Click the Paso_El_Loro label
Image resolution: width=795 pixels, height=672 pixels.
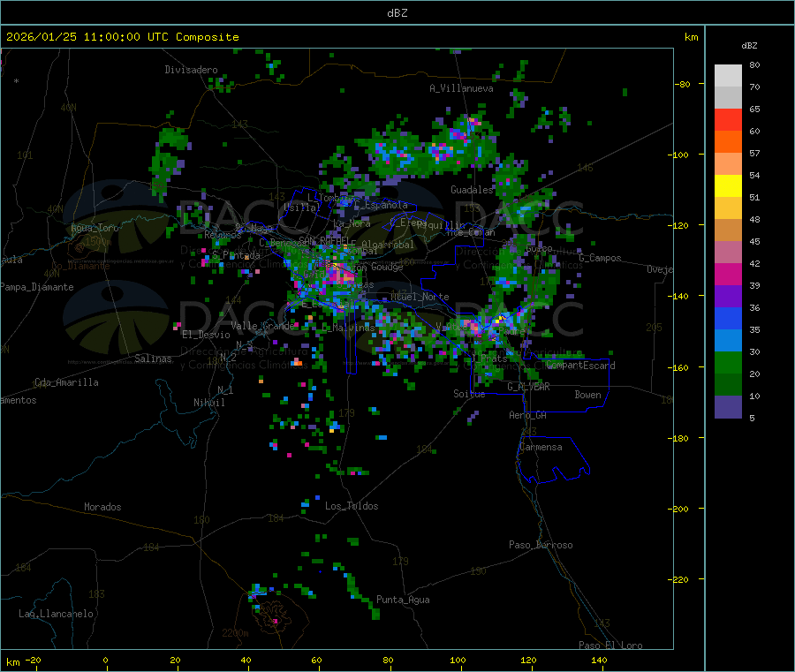pyautogui.click(x=611, y=646)
